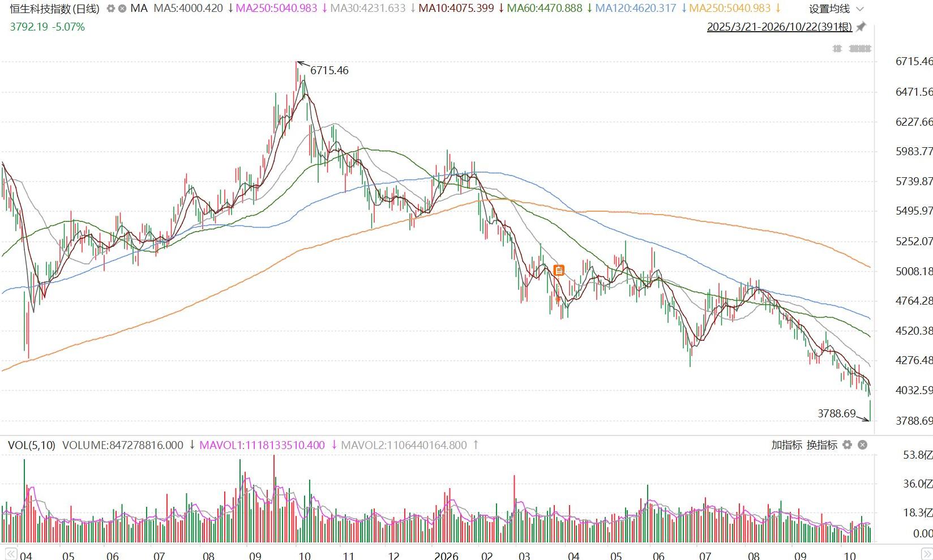The image size is (933, 560).
Task: Select the MA5 value label
Action: 189,8
